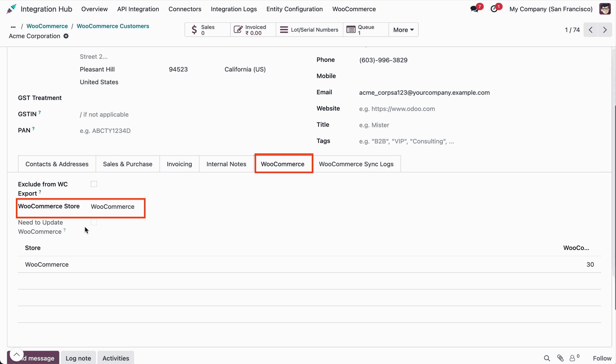Go to next record arrow
The image size is (616, 364).
pyautogui.click(x=605, y=30)
